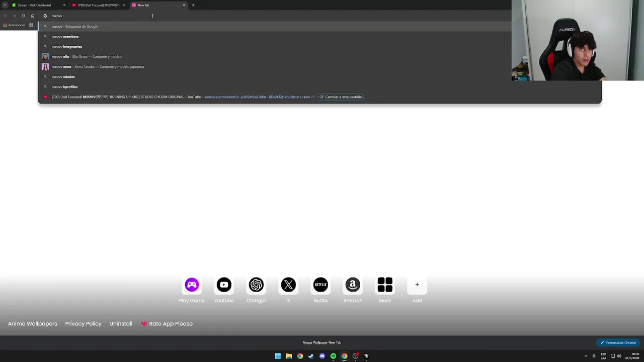644x362 pixels.
Task: Open the X shortcut icon
Action: point(288,285)
